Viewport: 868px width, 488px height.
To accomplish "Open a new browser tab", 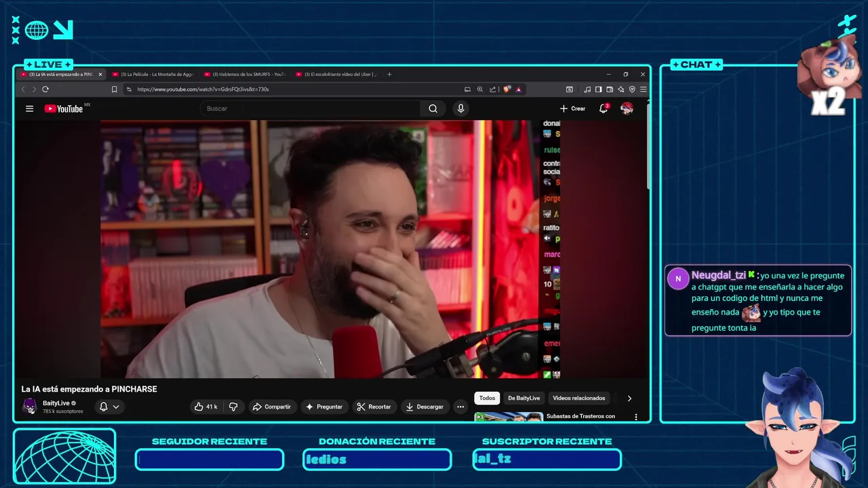I will [x=389, y=75].
